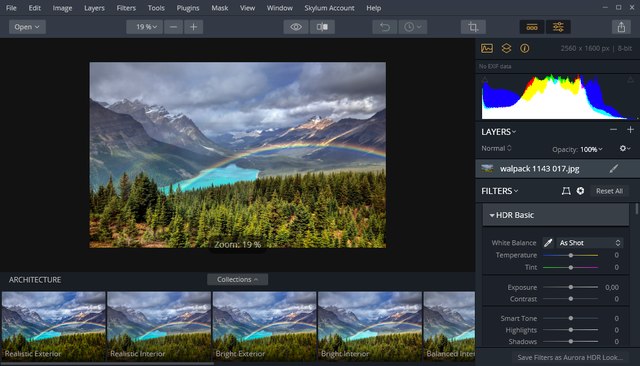Open the Skylum Account menu
This screenshot has width=640, height=366.
329,8
